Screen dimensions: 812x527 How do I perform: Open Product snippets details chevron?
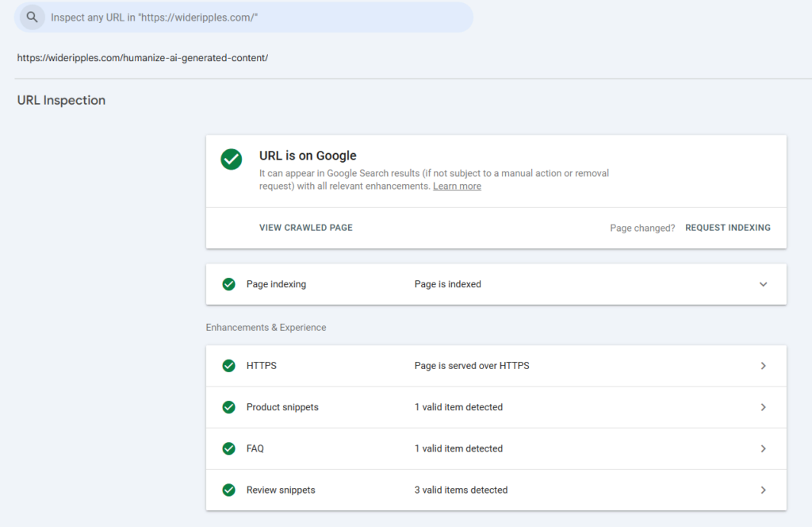pos(764,407)
